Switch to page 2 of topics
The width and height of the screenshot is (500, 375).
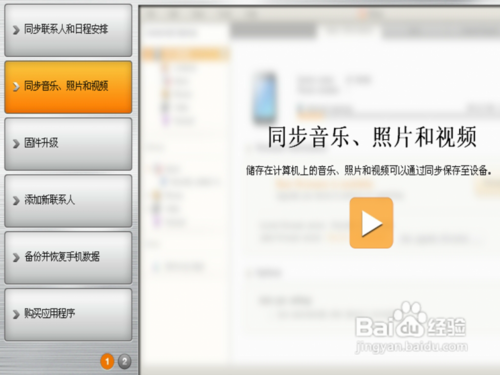[x=125, y=361]
